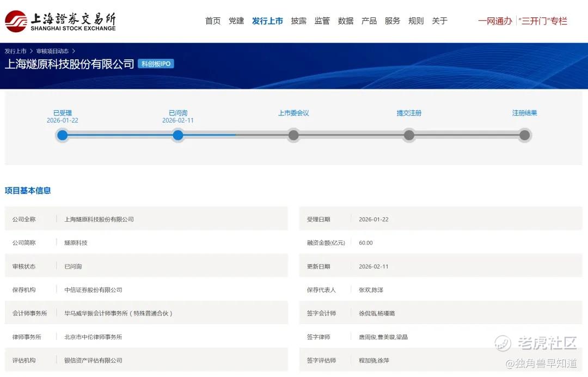Click the 融资金额(亿元) field label
588x377 pixels.
click(x=326, y=242)
